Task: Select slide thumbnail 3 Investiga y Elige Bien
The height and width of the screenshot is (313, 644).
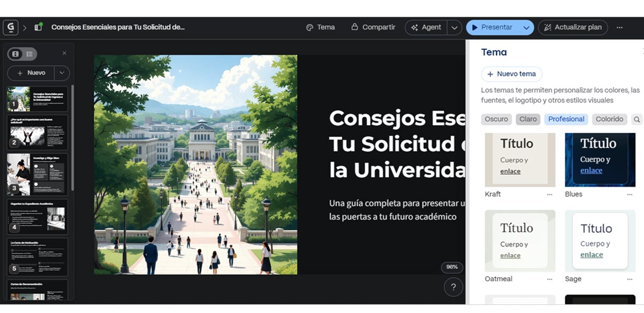Action: click(x=38, y=174)
